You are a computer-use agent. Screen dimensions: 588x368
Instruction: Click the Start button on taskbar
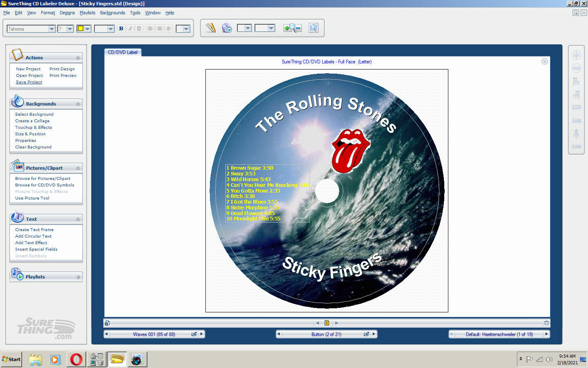click(11, 359)
